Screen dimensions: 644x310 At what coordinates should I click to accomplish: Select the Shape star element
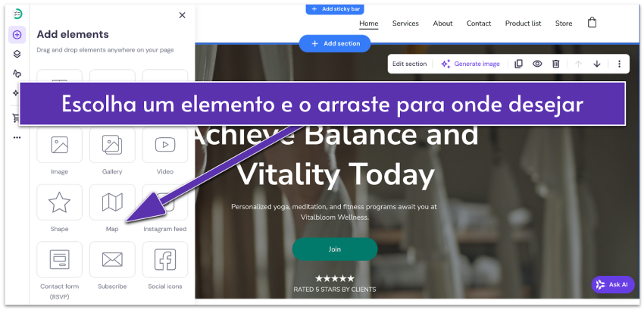(59, 202)
